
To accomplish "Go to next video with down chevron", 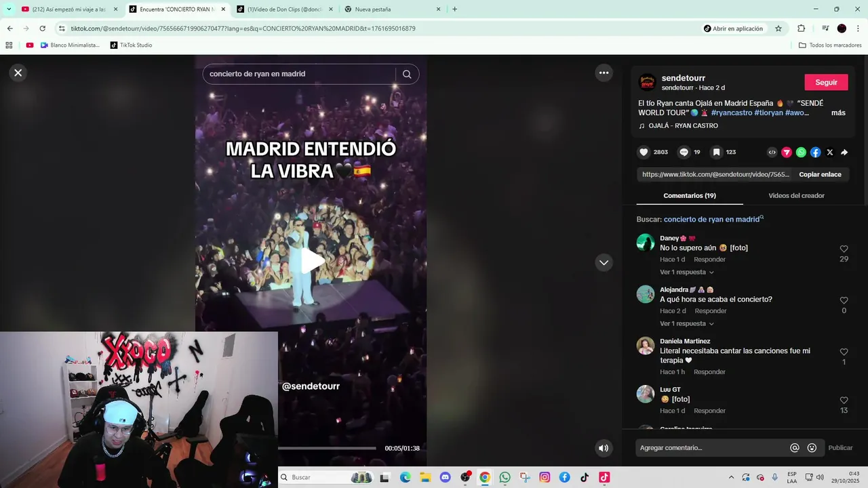I will pyautogui.click(x=604, y=262).
